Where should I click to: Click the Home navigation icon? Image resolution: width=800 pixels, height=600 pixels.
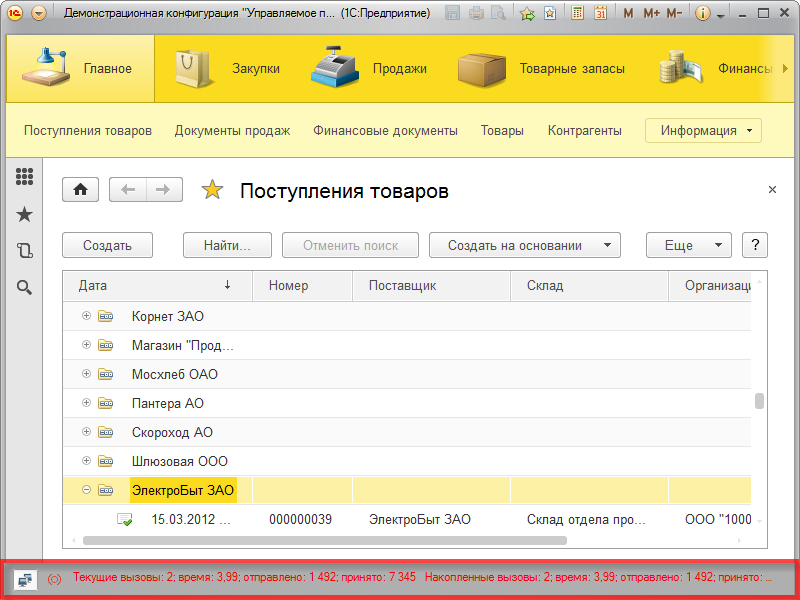80,189
